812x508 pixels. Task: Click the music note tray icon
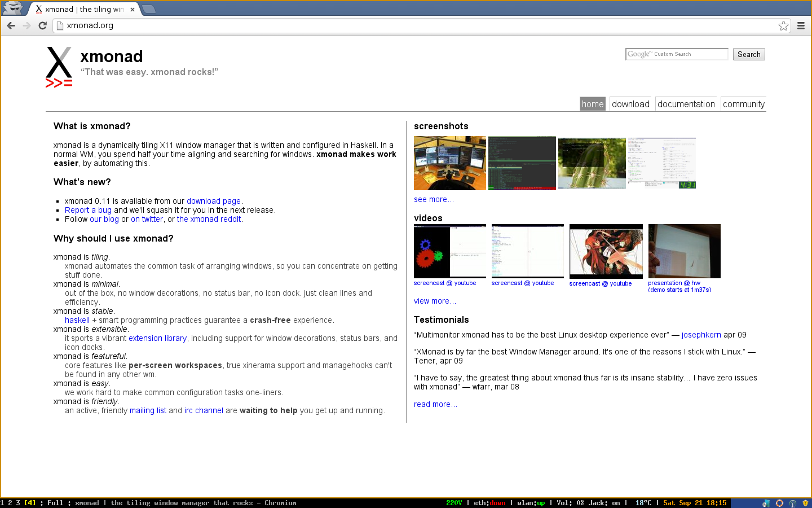click(766, 503)
